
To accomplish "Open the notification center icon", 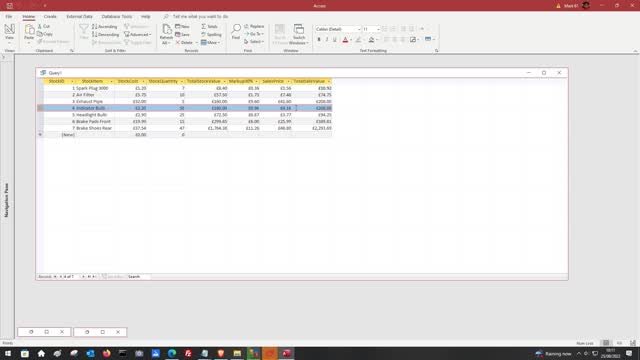I will click(629, 353).
